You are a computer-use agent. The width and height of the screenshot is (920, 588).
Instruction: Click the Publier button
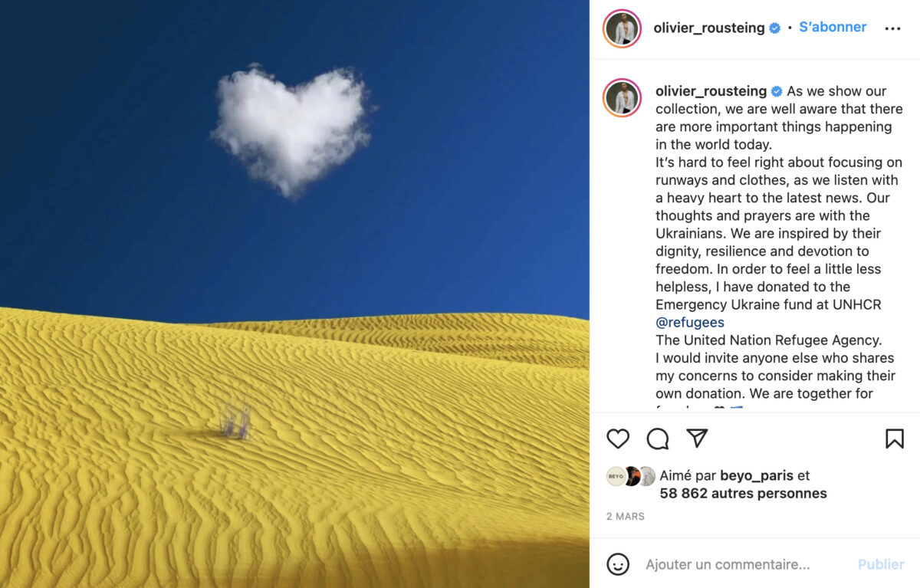[881, 564]
